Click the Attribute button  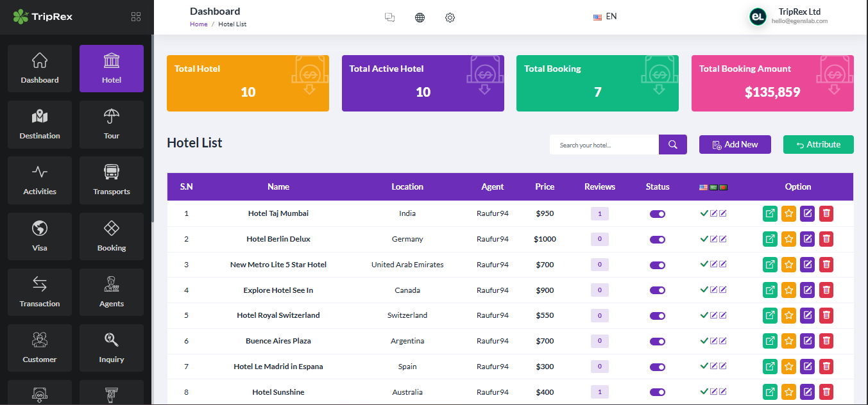[x=819, y=144]
